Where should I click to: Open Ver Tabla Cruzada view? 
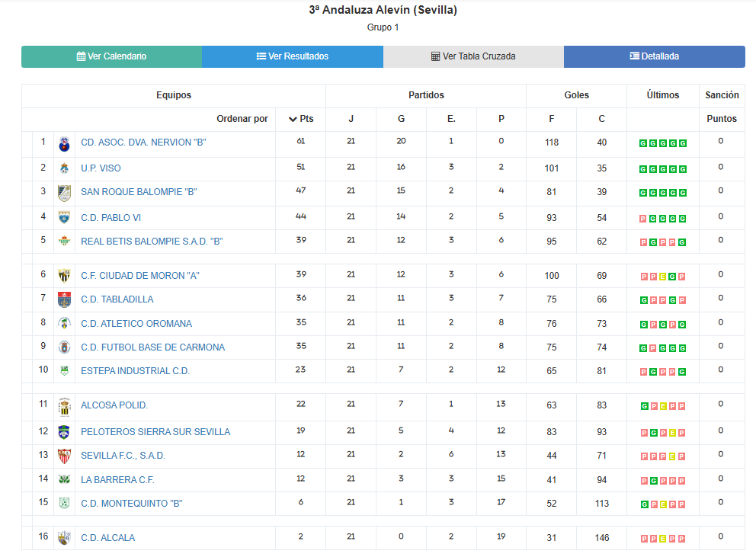coord(473,56)
